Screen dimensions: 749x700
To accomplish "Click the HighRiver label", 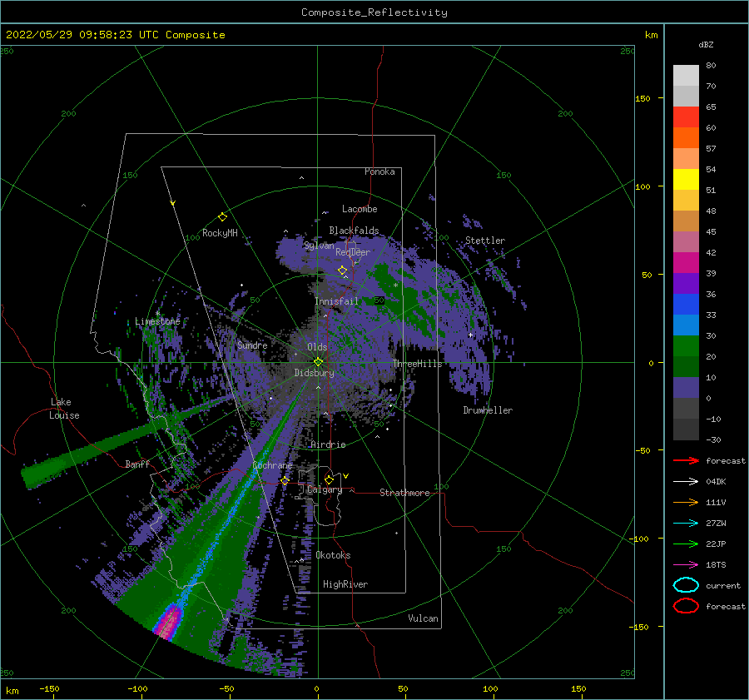I will pos(345,584).
